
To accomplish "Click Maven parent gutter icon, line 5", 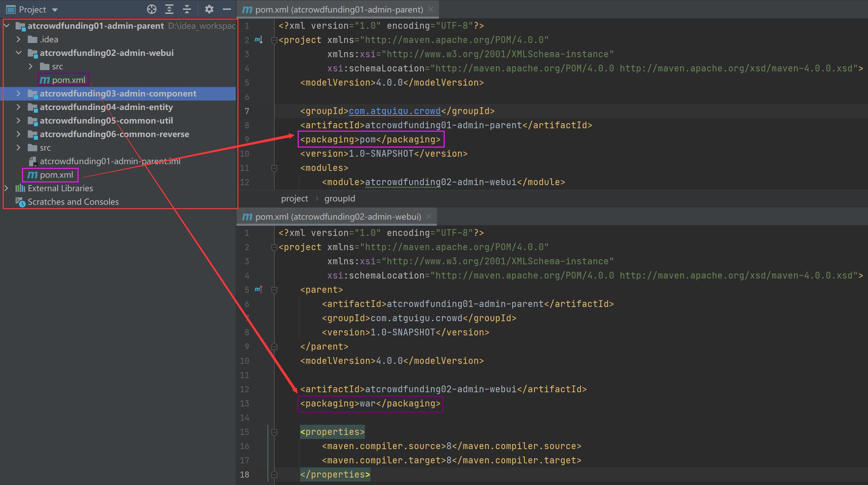I will pos(258,290).
